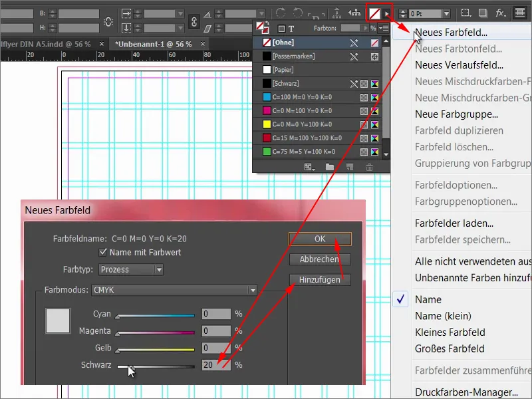Click the rotate counter-clockwise icon
The width and height of the screenshot is (532, 399).
pos(297,13)
